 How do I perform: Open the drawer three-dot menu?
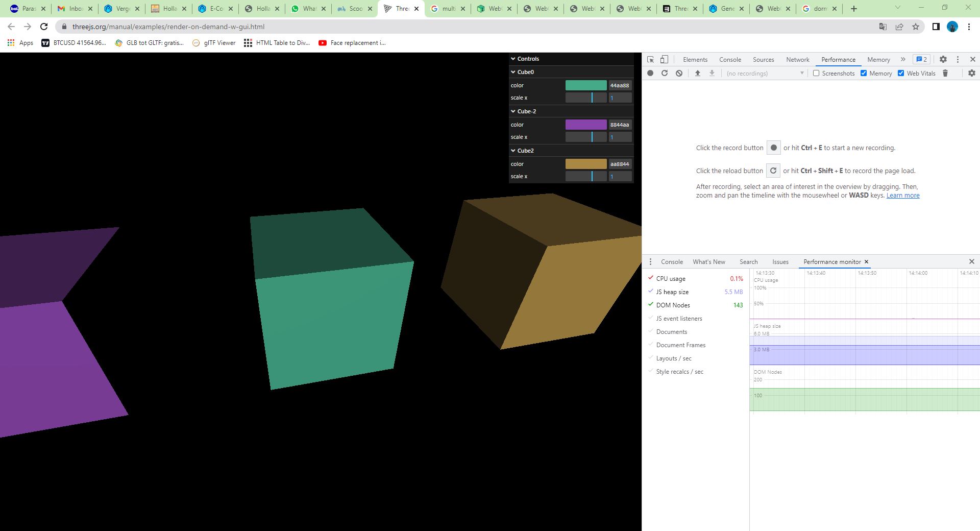pos(650,262)
